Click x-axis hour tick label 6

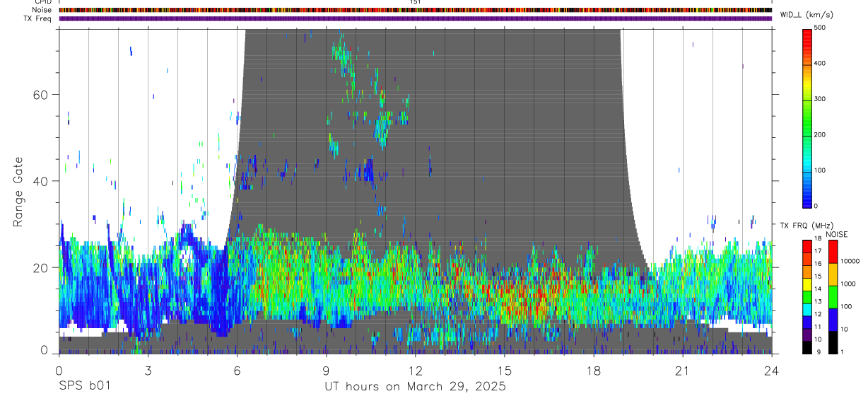pos(237,370)
